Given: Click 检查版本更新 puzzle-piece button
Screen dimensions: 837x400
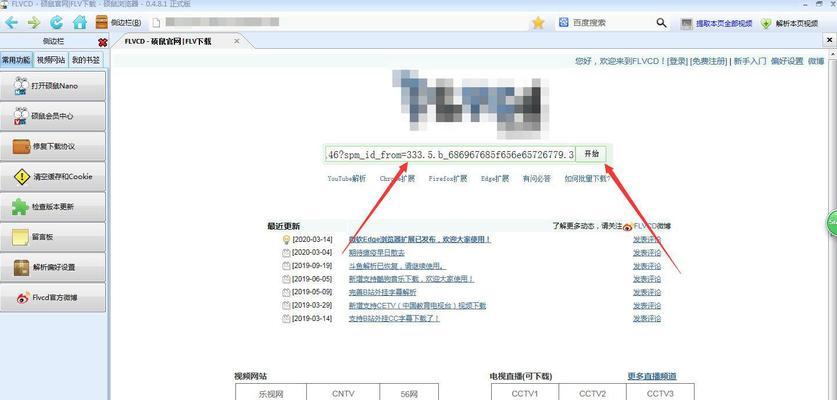Looking at the screenshot, I should tap(53, 207).
